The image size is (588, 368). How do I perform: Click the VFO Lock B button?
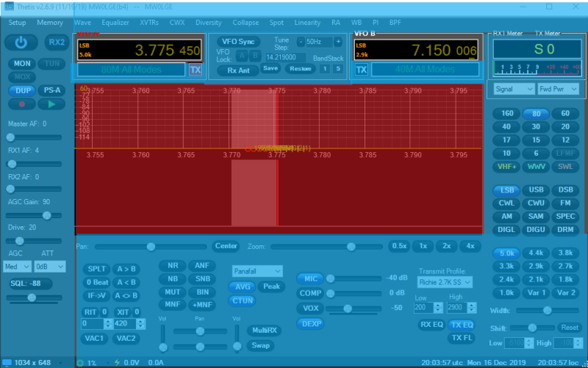255,57
